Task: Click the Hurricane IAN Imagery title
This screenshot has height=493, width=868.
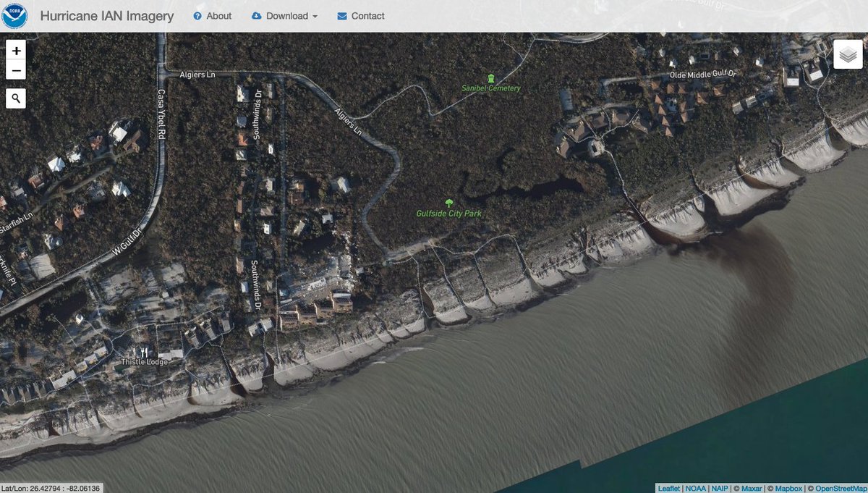Action: click(x=107, y=16)
